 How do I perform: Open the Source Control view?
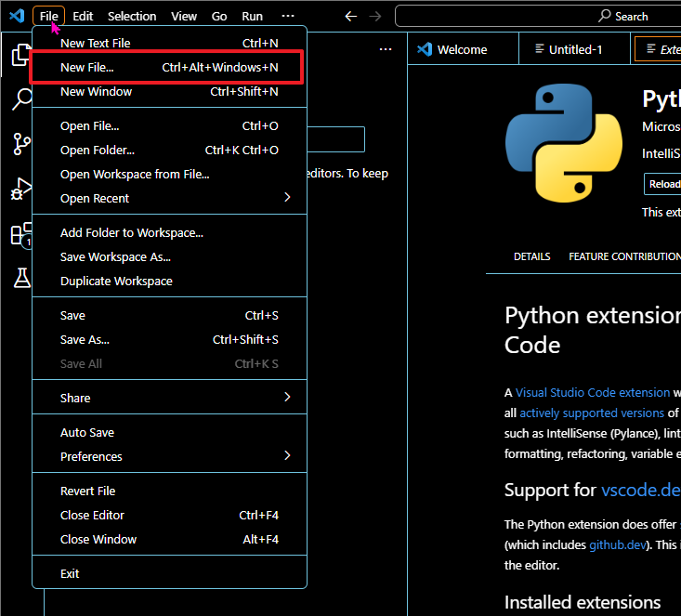21,144
